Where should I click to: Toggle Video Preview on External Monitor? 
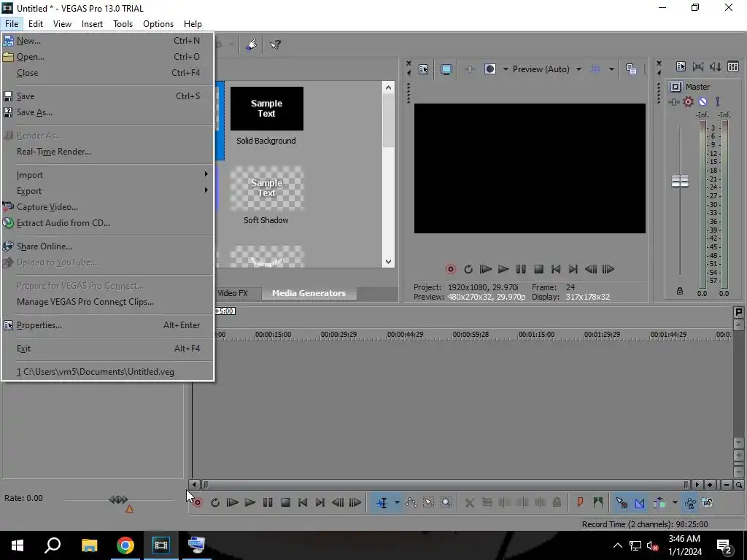point(446,69)
